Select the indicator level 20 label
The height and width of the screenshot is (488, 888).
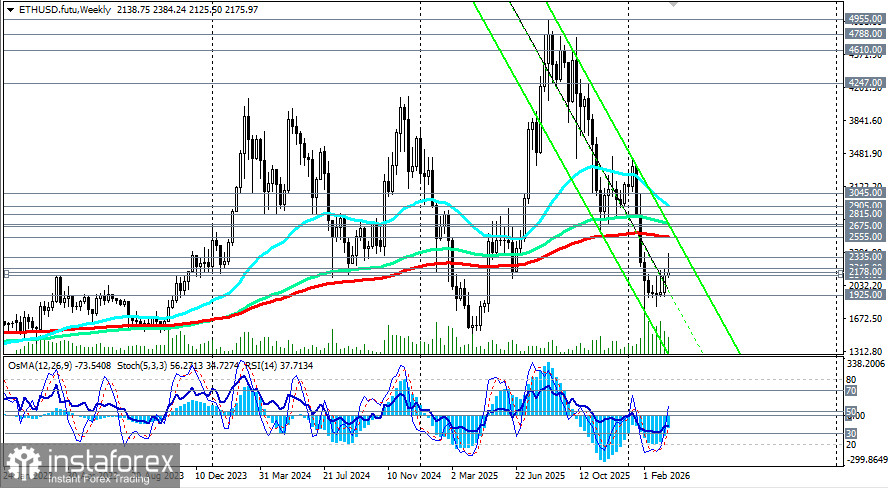pos(851,444)
